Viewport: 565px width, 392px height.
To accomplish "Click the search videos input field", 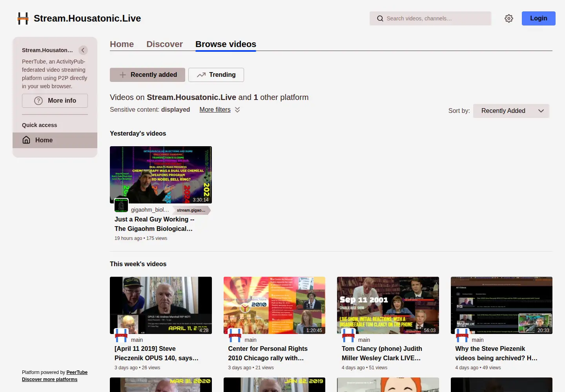I will [430, 18].
